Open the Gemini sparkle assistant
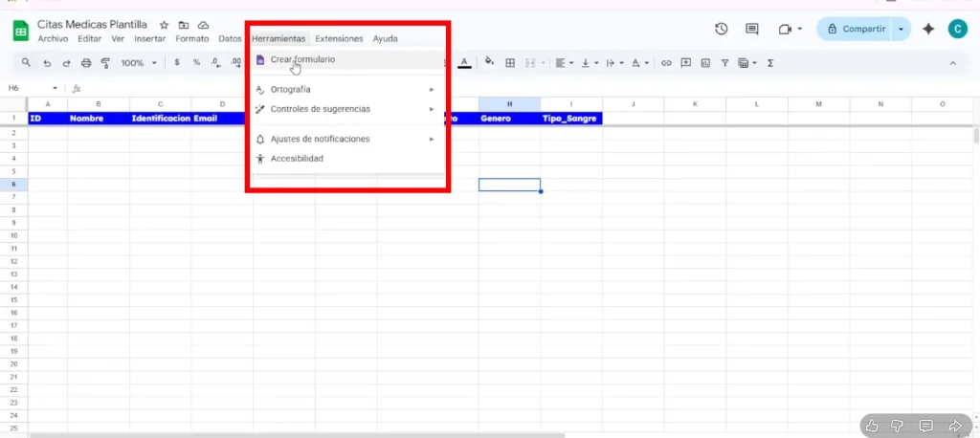Screen dimensions: 980x438 coord(928,29)
